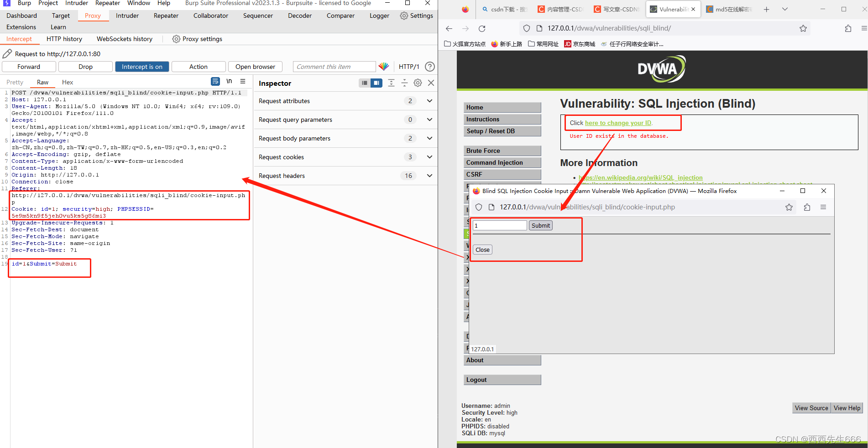The width and height of the screenshot is (868, 448).
Task: Collapse all Inspector sections icon
Action: click(x=404, y=83)
